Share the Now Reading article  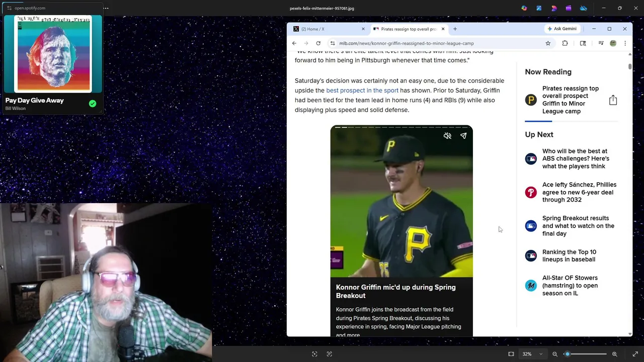[x=613, y=100]
